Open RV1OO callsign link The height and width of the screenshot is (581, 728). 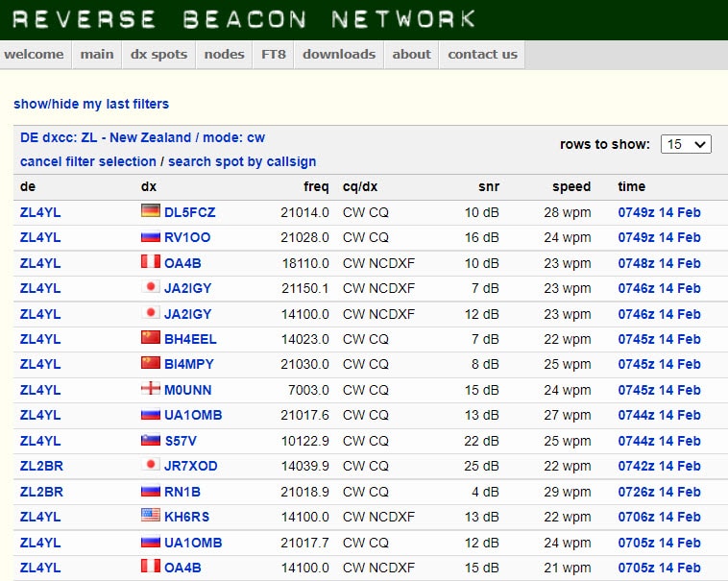point(187,237)
